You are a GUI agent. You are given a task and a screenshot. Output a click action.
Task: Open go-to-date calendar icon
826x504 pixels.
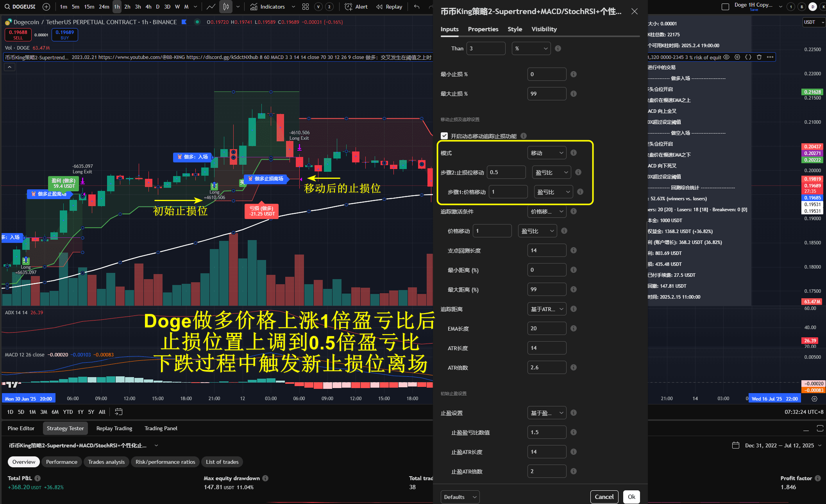click(x=119, y=412)
